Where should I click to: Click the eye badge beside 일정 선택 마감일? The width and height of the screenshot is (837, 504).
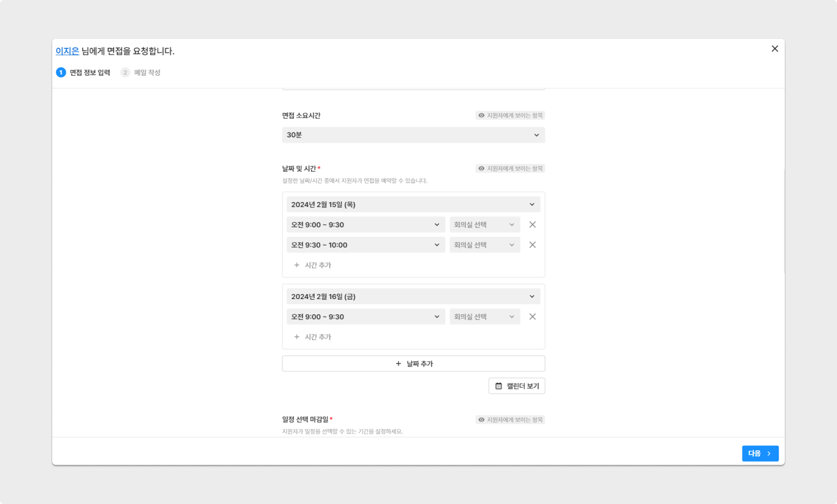510,420
